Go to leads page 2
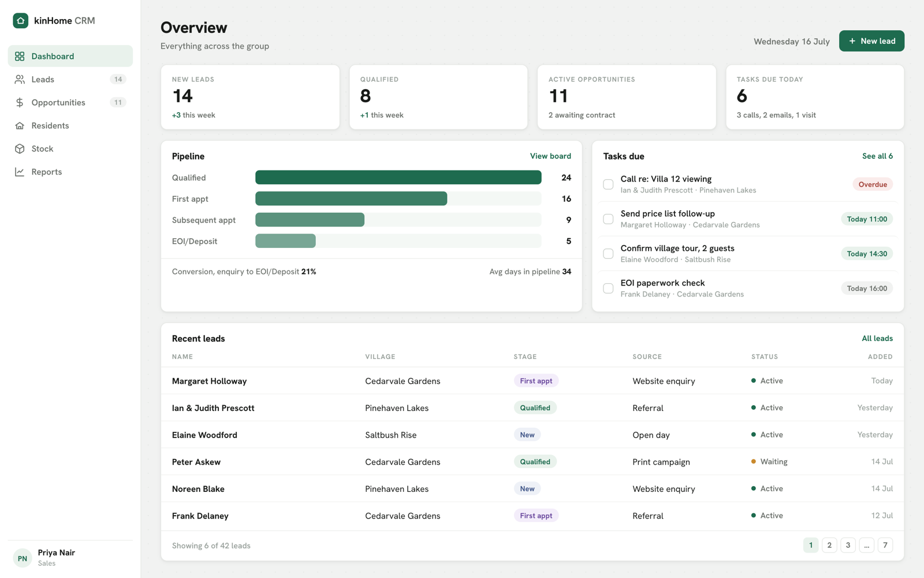Viewport: 924px width, 578px height. 829,545
